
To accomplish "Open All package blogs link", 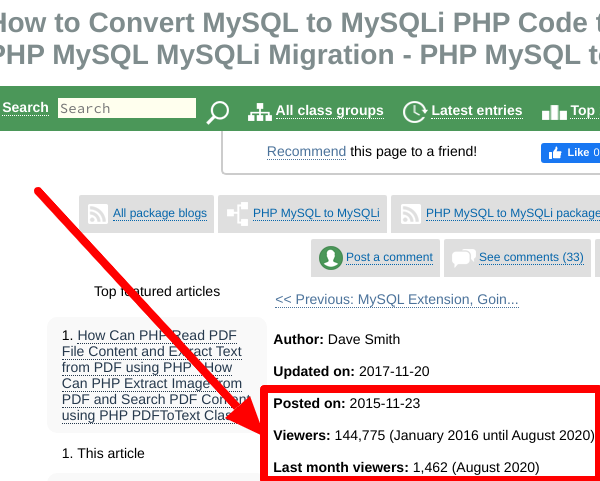I will click(x=160, y=213).
